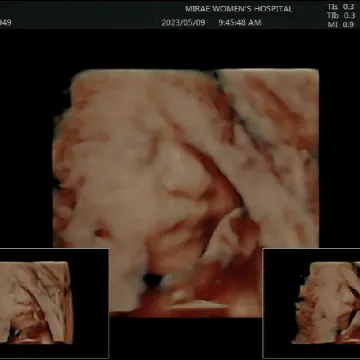Image resolution: width=360 pixels, height=360 pixels.
Task: Click the time '9:45:48 AM'
Action: click(x=240, y=23)
